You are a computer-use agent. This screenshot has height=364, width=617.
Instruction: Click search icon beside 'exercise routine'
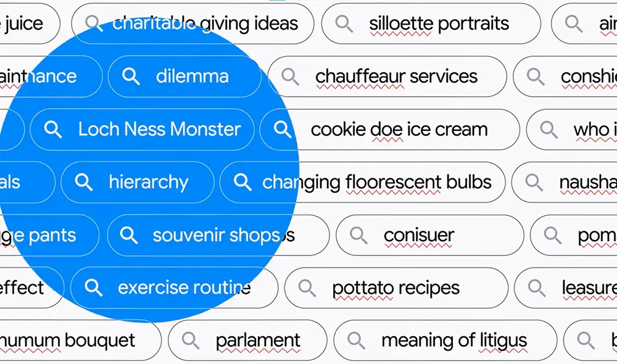pos(94,287)
